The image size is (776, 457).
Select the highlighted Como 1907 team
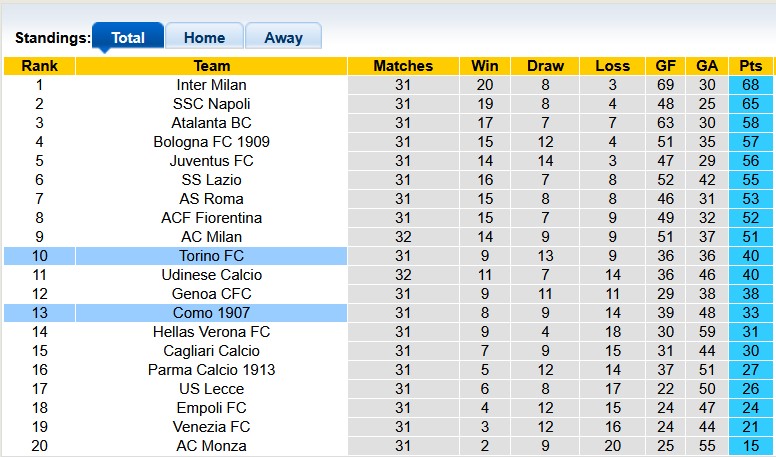click(x=211, y=313)
